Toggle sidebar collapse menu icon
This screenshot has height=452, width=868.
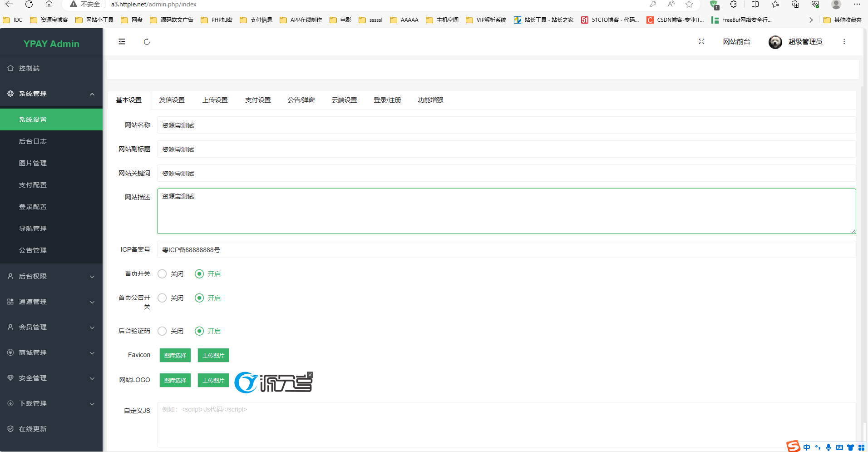tap(122, 42)
